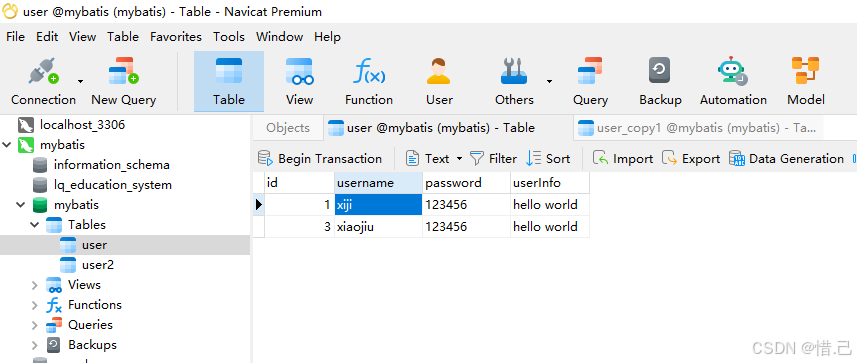857x363 pixels.
Task: Open the Window menu
Action: coord(279,37)
